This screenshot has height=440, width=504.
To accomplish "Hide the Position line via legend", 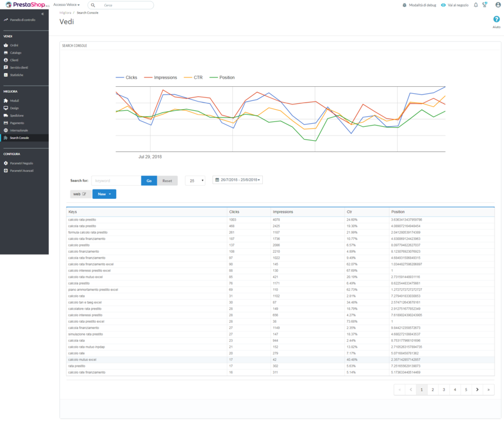I will coord(228,77).
